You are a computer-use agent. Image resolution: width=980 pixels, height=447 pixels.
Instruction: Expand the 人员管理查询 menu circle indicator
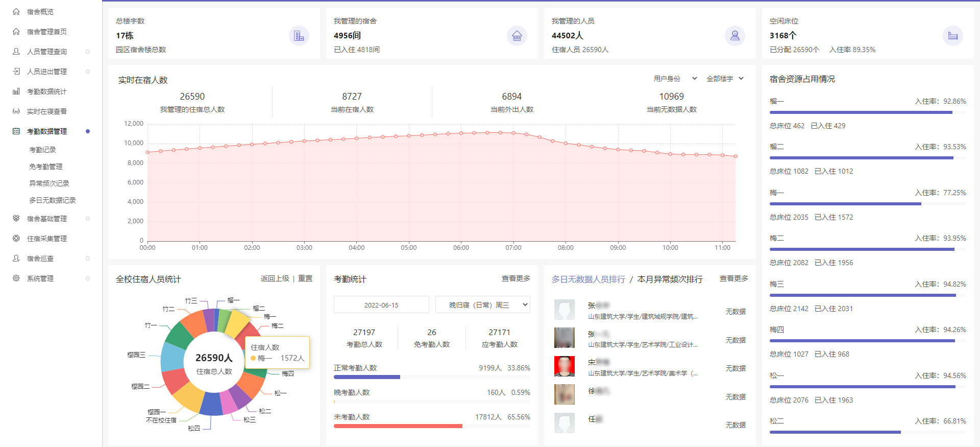click(88, 52)
